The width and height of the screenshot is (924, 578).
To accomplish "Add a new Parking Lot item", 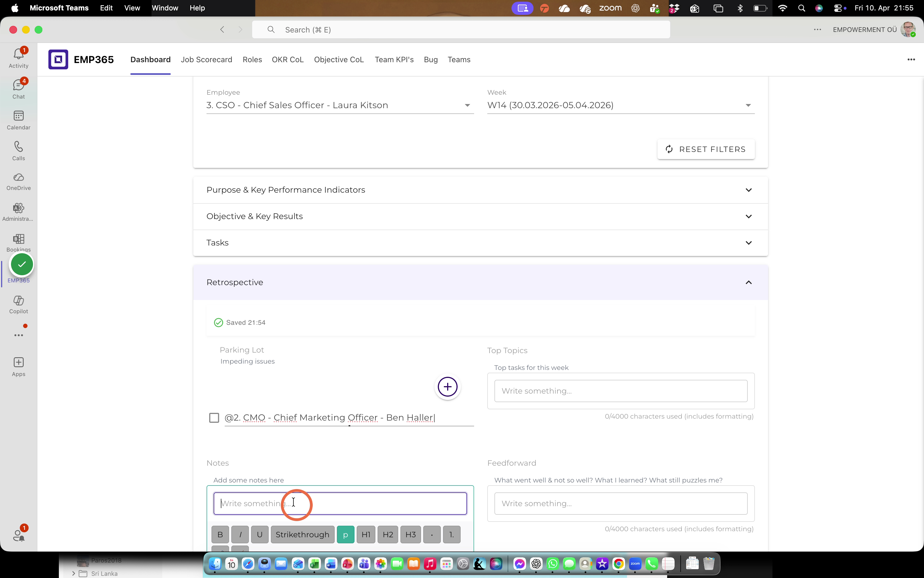I will point(447,387).
